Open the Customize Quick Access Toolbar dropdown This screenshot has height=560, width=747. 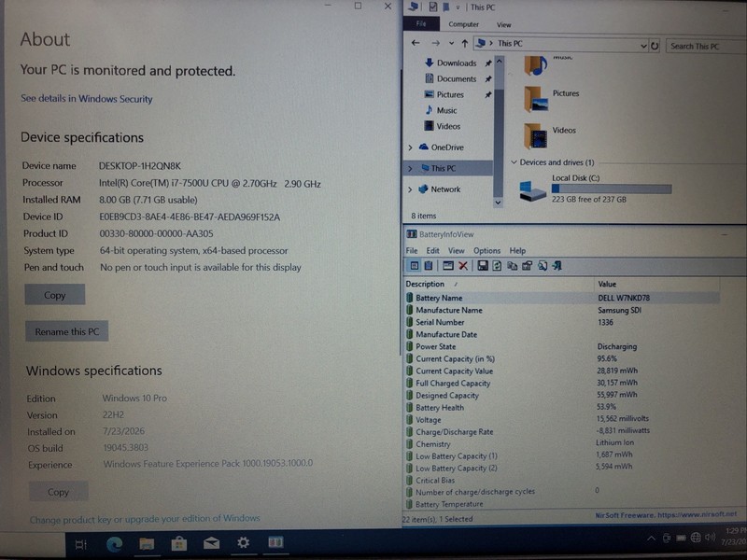458,7
